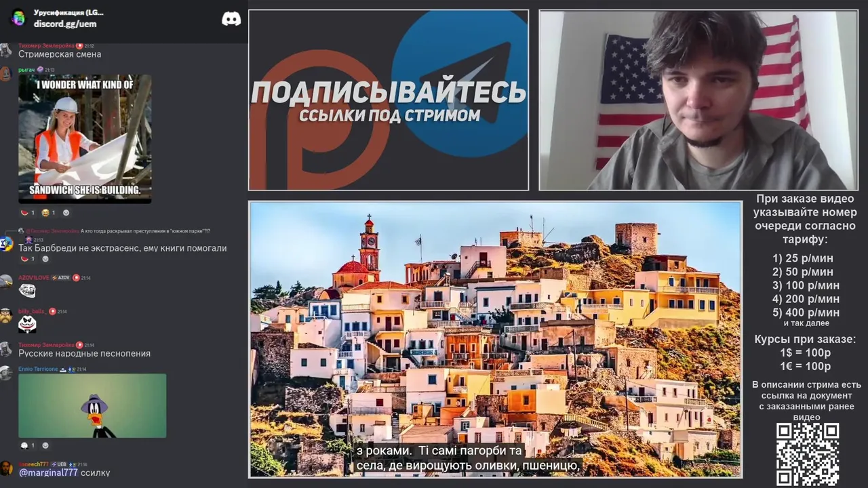Image resolution: width=868 pixels, height=488 pixels.
Task: Open the avatar beside the Ennio Terricone message
Action: click(x=6, y=373)
